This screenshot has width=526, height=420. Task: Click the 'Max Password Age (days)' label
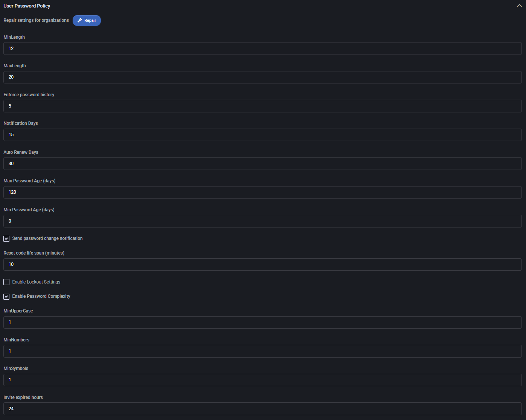[x=29, y=181]
